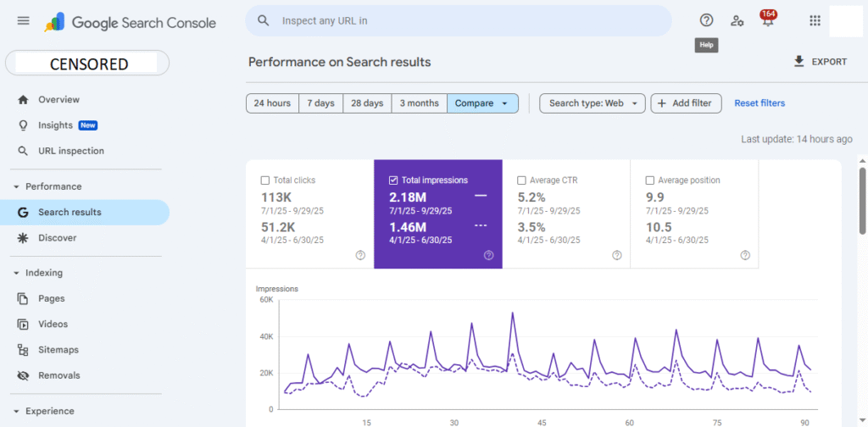
Task: Enable the Total clicks checkbox
Action: 265,180
